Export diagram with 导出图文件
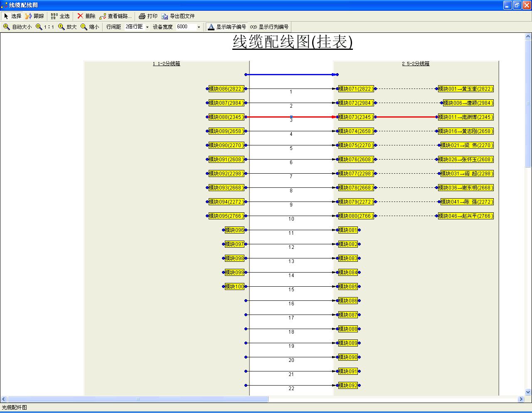Viewport: 532px width, 413px height. (x=178, y=16)
